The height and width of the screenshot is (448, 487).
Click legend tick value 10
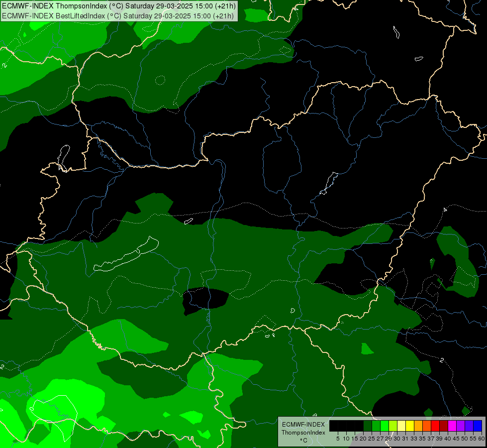(346, 439)
